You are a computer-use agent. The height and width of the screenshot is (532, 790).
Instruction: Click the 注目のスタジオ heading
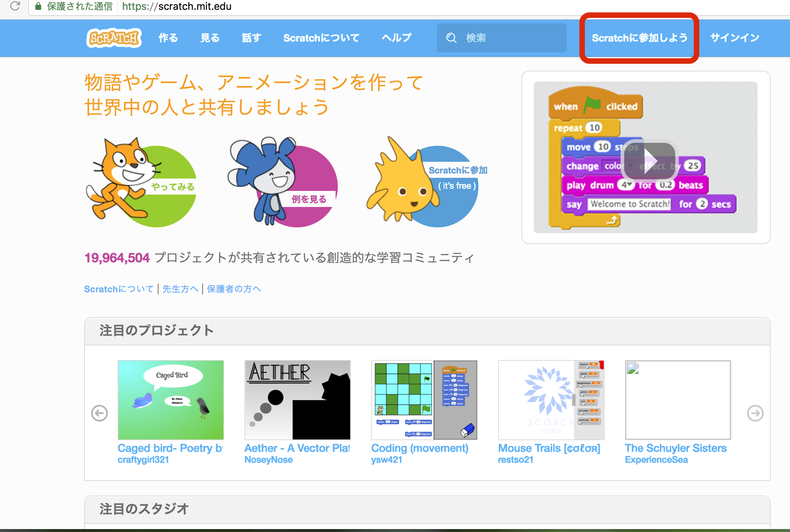144,509
